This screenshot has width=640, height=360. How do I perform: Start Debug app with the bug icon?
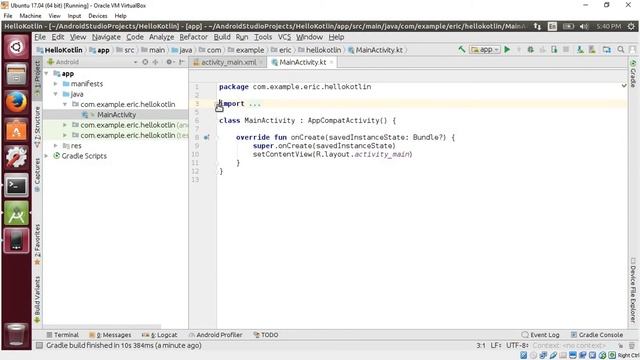530,49
